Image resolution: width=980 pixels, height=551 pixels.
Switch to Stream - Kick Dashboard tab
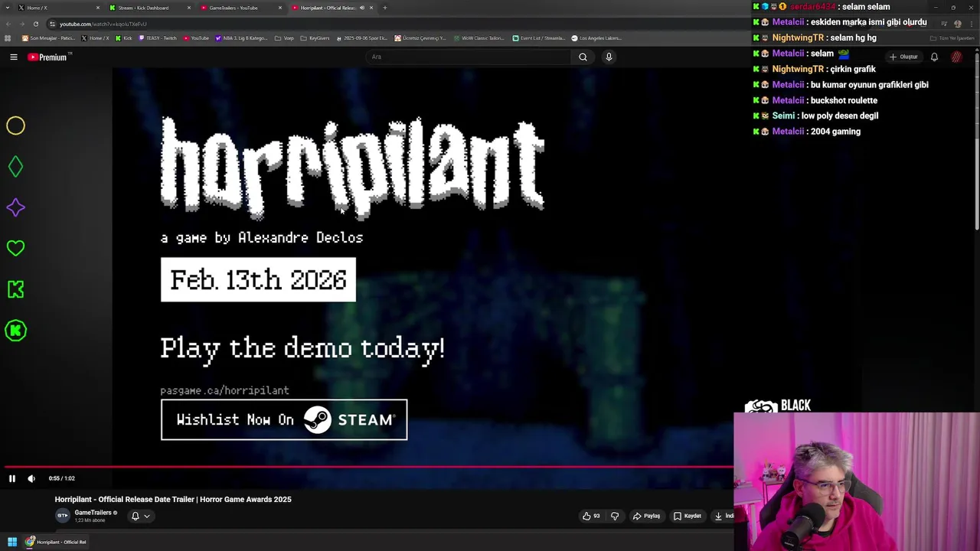click(149, 8)
